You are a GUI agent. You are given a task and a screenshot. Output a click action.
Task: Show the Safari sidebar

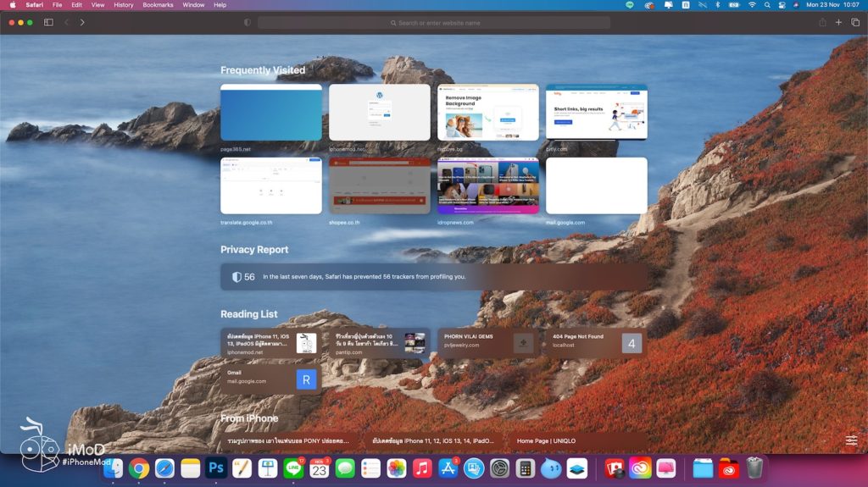tap(48, 22)
